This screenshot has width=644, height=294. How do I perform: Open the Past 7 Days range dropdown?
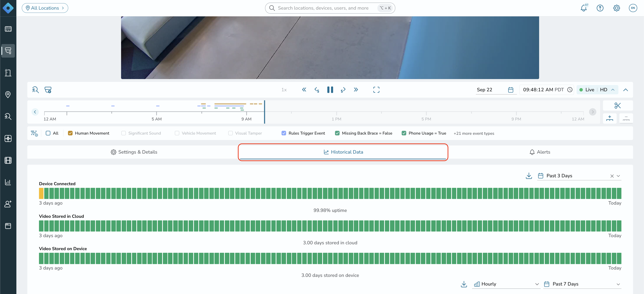click(x=582, y=284)
